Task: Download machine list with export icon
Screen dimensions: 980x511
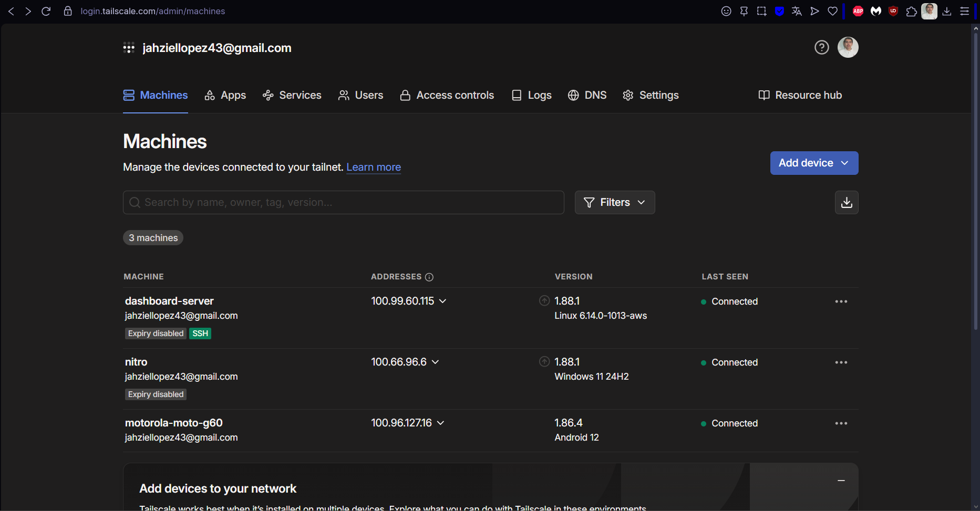Action: pyautogui.click(x=847, y=202)
